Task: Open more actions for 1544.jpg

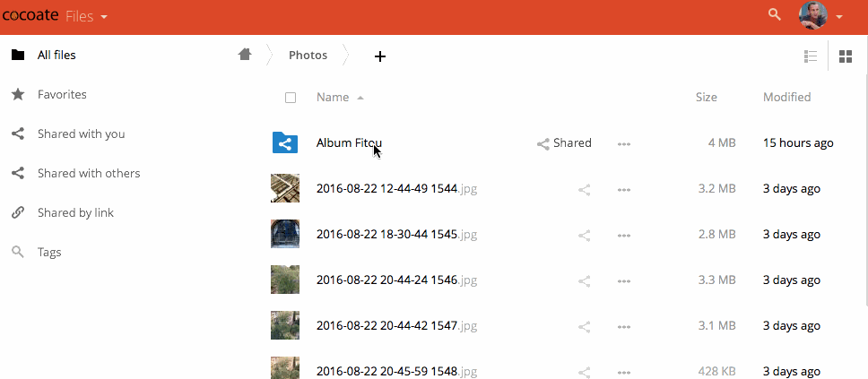Action: pos(624,190)
